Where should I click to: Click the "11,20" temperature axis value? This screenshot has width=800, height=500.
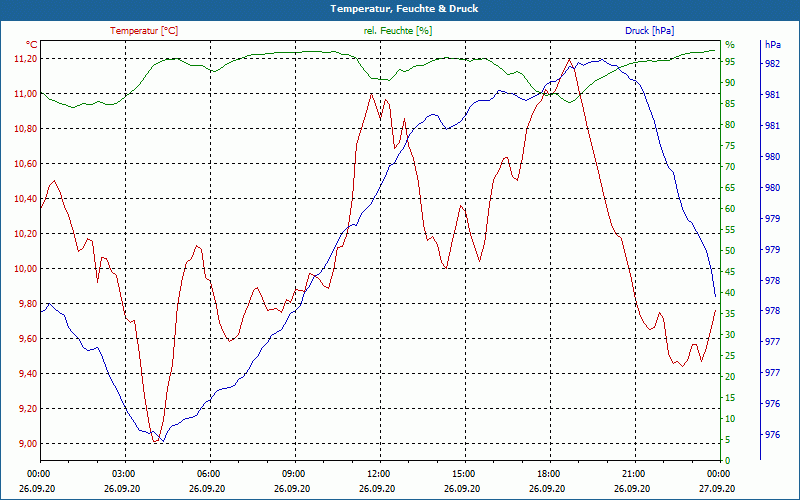pyautogui.click(x=26, y=59)
